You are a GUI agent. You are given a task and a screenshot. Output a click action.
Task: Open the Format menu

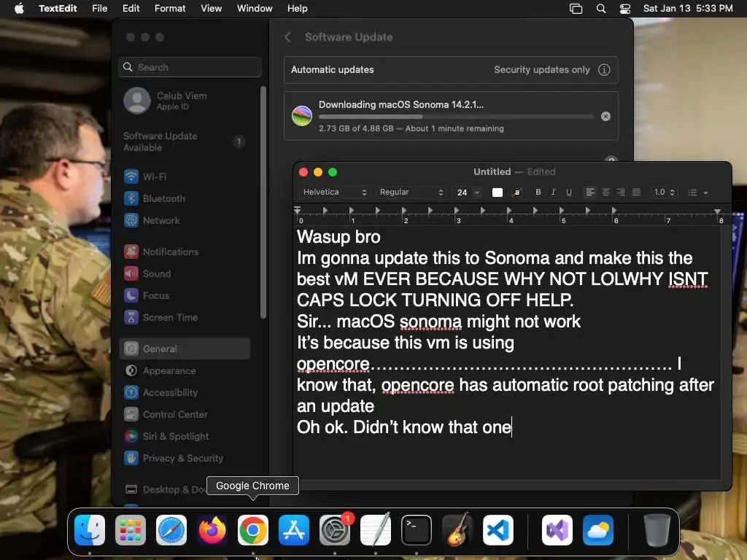coord(170,9)
